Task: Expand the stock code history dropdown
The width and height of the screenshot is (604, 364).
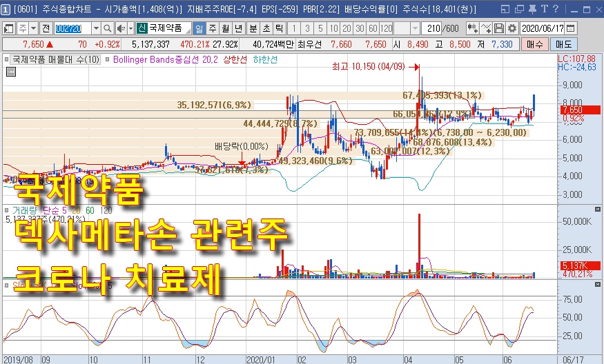Action: tap(97, 28)
